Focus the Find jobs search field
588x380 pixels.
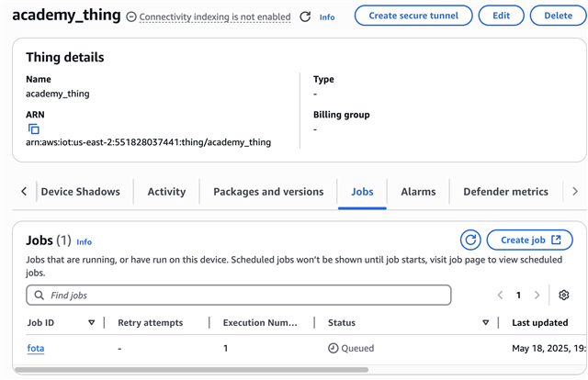tap(239, 295)
